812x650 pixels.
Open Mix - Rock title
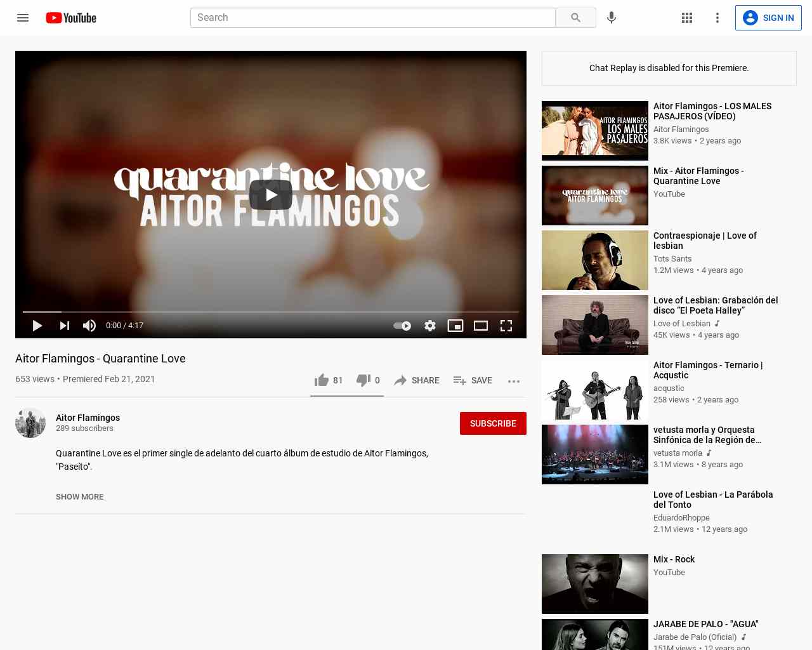[674, 559]
